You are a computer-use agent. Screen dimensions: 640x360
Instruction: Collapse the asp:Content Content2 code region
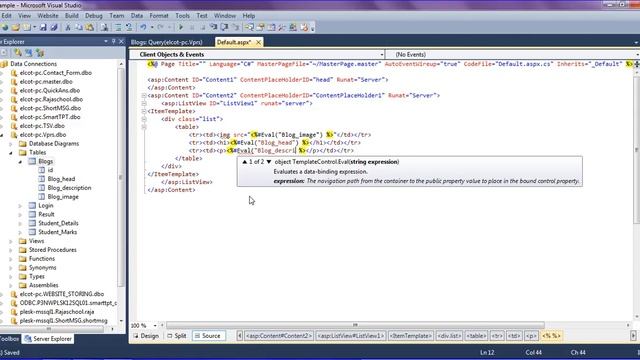[144, 96]
